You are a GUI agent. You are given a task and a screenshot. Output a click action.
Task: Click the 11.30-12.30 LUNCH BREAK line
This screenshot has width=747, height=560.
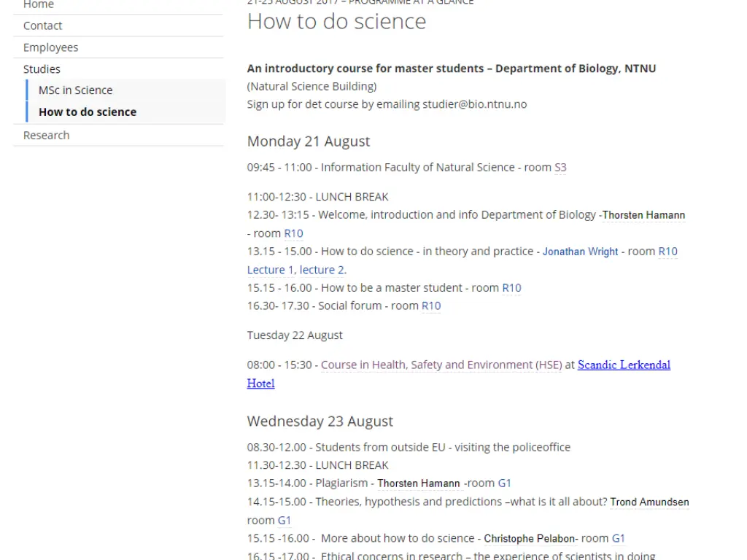coord(318,465)
